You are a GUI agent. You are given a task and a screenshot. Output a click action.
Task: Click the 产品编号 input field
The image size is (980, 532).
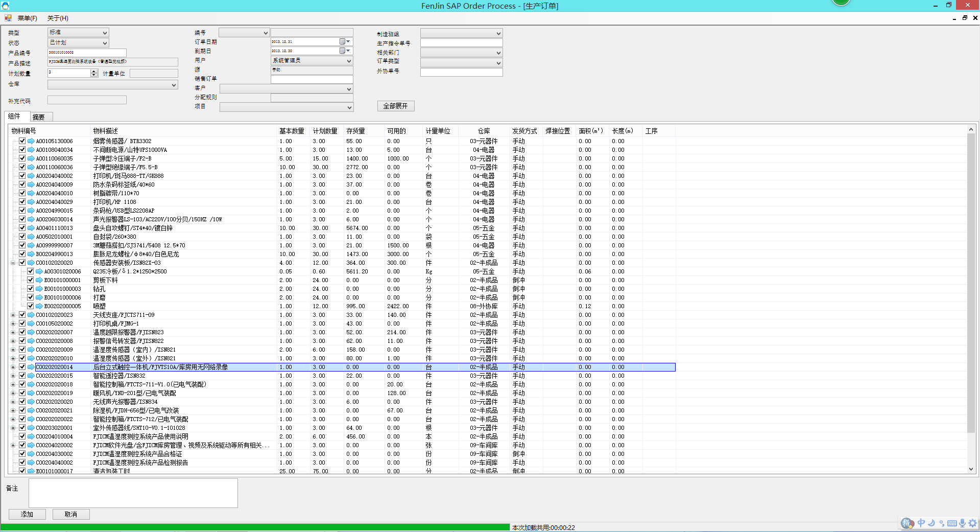(87, 53)
